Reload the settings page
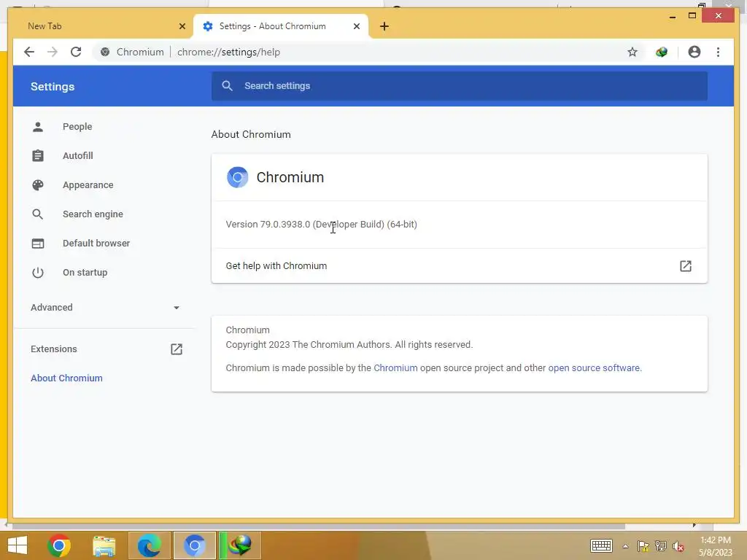Screen dimensions: 747x560 (76, 52)
